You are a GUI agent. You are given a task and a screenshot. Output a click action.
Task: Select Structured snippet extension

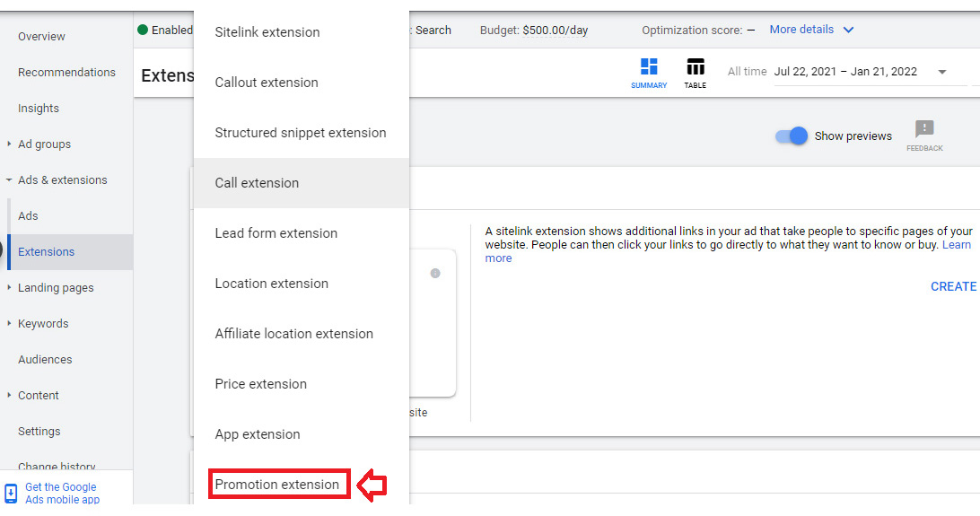pos(302,133)
